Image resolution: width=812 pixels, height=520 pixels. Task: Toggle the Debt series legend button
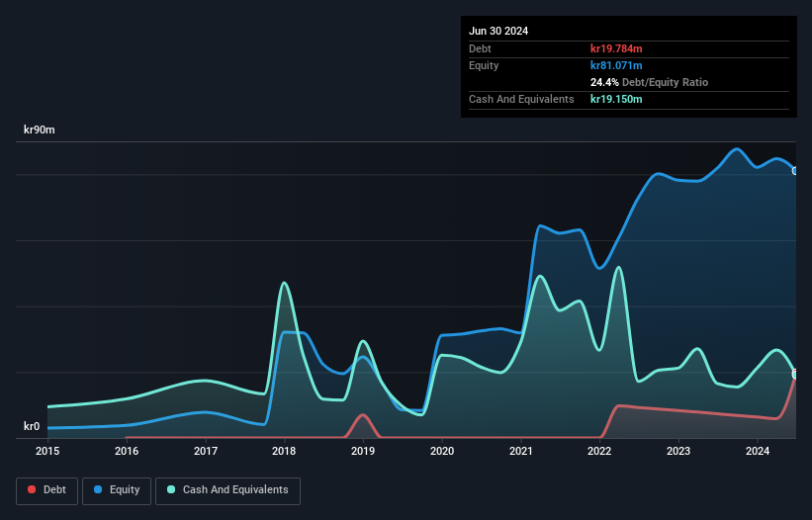[x=47, y=490]
